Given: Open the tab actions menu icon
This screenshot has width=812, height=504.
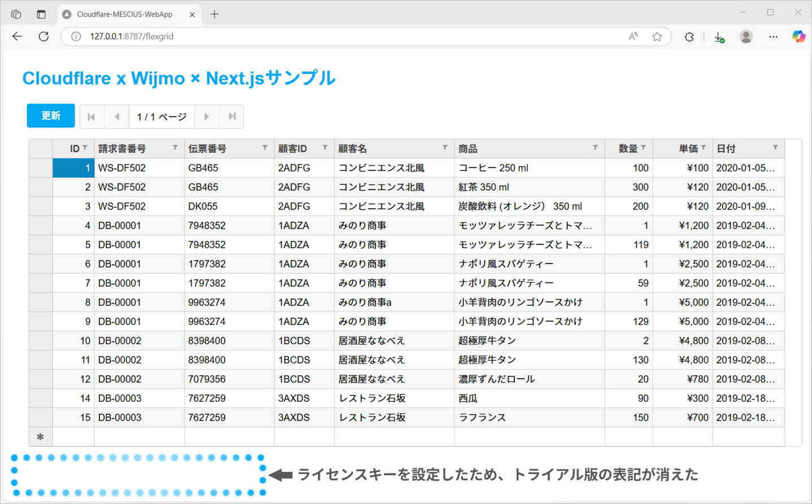Looking at the screenshot, I should [41, 14].
